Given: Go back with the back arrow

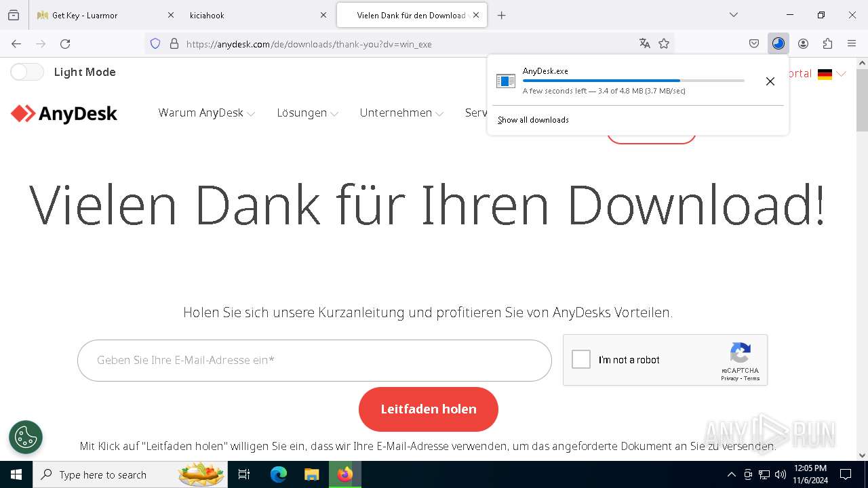Looking at the screenshot, I should point(16,43).
